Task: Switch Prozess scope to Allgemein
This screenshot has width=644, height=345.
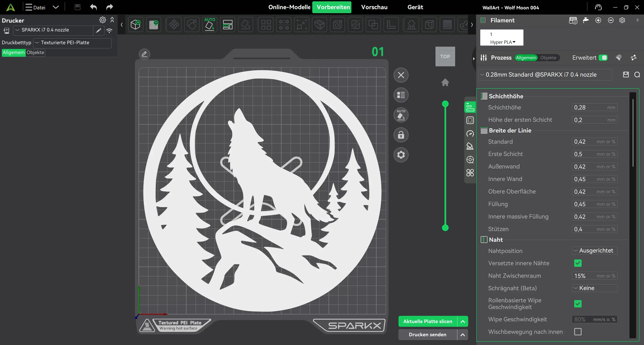Action: coord(526,58)
